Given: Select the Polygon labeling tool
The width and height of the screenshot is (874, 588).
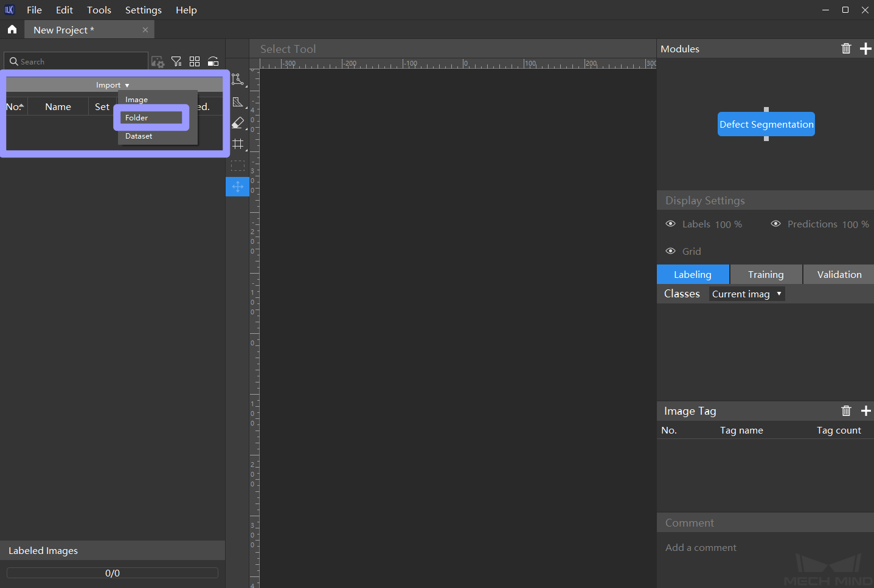Looking at the screenshot, I should click(238, 79).
